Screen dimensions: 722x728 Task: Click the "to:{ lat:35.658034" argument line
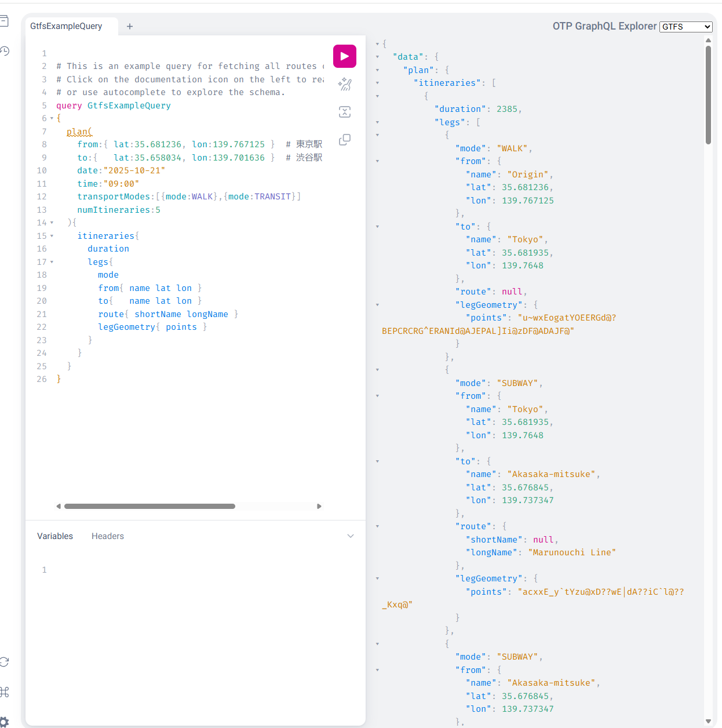(176, 158)
